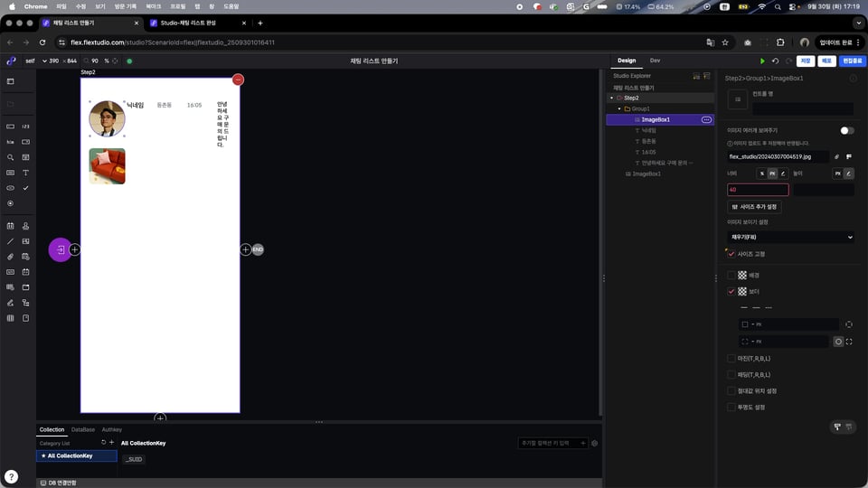Click the green play preview icon
The height and width of the screenshot is (488, 868).
click(x=762, y=61)
